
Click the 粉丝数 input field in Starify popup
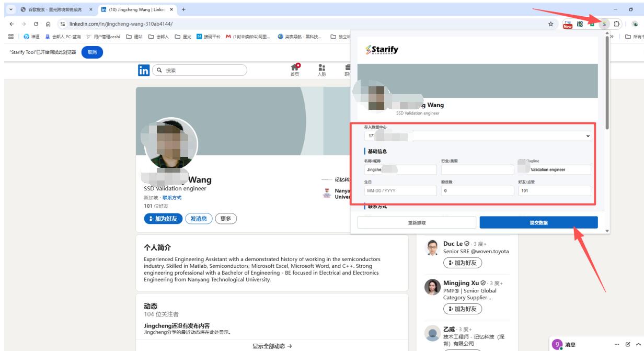point(477,190)
